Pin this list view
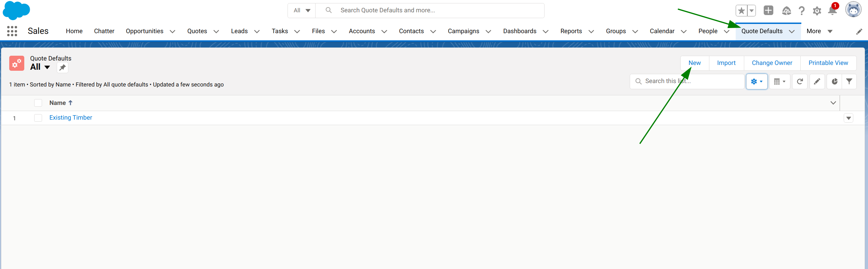Image resolution: width=868 pixels, height=269 pixels. 63,67
